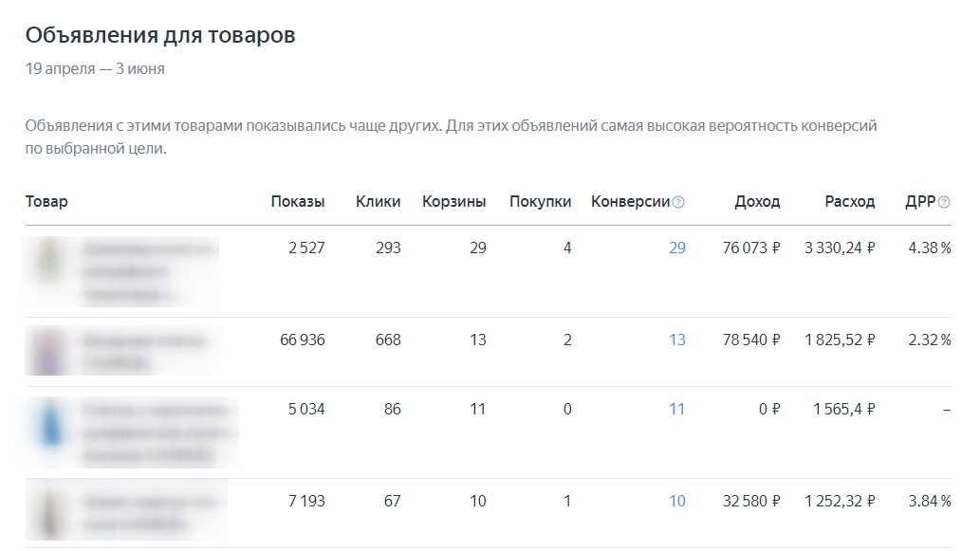Image resolution: width=980 pixels, height=551 pixels.
Task: Click the help icon next to ДРР
Action: pyautogui.click(x=944, y=202)
